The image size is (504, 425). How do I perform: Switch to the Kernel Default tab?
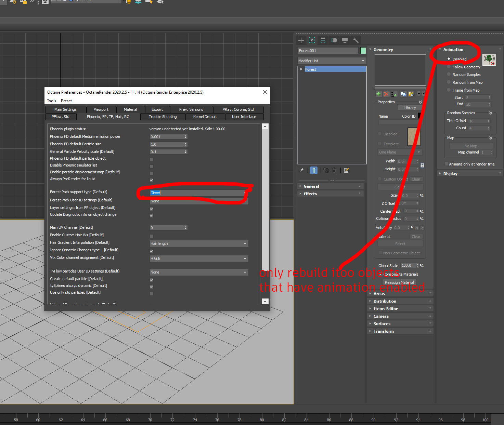coord(205,117)
